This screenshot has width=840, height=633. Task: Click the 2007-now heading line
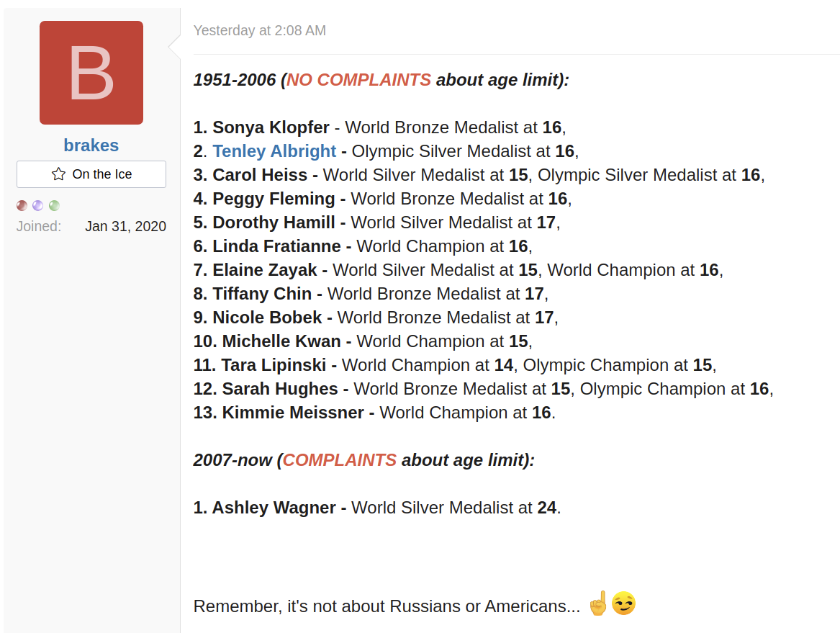pos(363,460)
